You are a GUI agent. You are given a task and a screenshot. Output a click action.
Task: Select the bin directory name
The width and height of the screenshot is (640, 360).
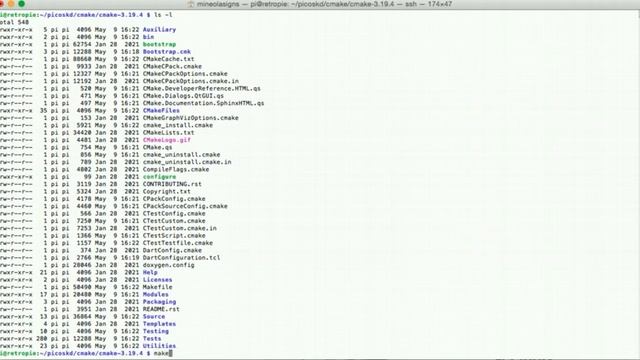[x=148, y=37]
